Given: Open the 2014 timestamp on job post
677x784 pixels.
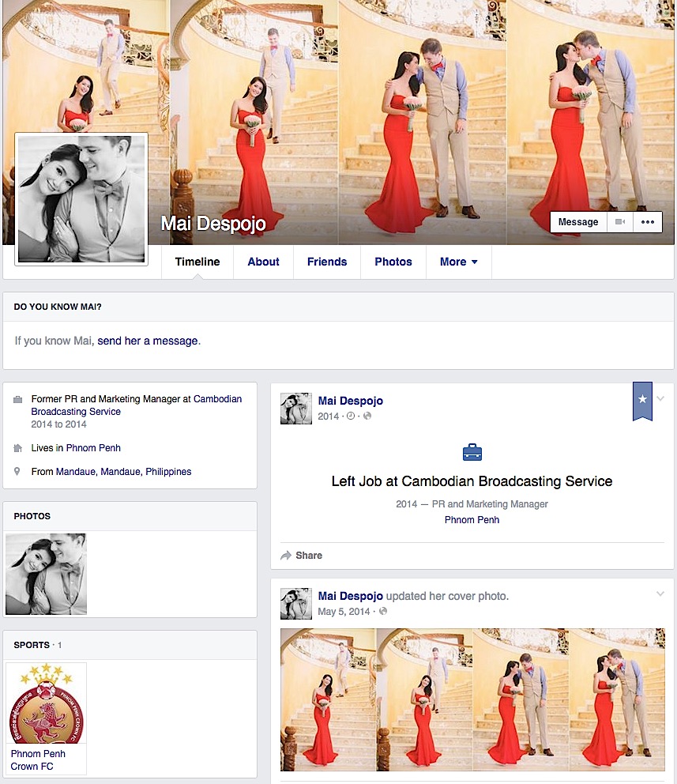Looking at the screenshot, I should (x=329, y=416).
